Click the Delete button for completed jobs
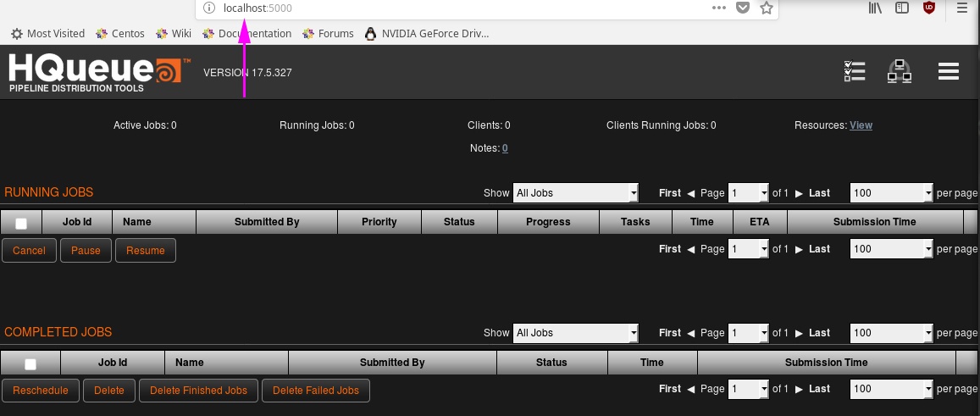This screenshot has height=416, width=980. point(109,391)
